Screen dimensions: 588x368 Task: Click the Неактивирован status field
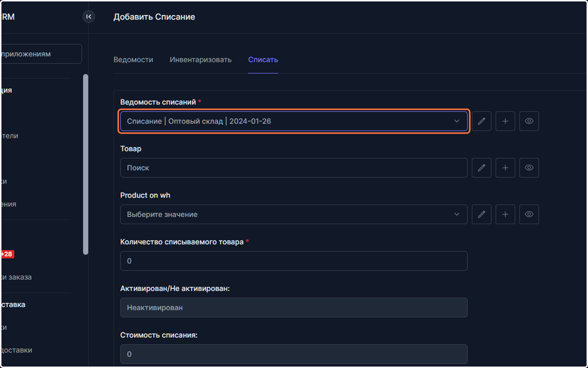[x=294, y=308]
